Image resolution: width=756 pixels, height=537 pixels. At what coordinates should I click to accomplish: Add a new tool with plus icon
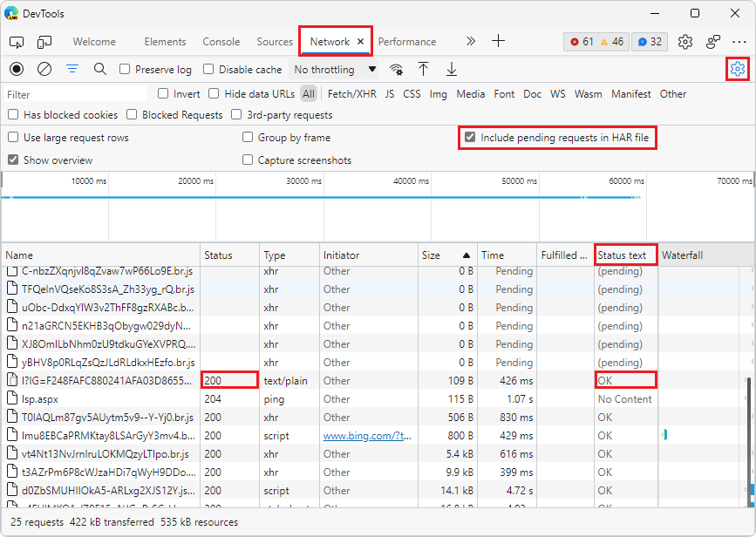[x=498, y=41]
